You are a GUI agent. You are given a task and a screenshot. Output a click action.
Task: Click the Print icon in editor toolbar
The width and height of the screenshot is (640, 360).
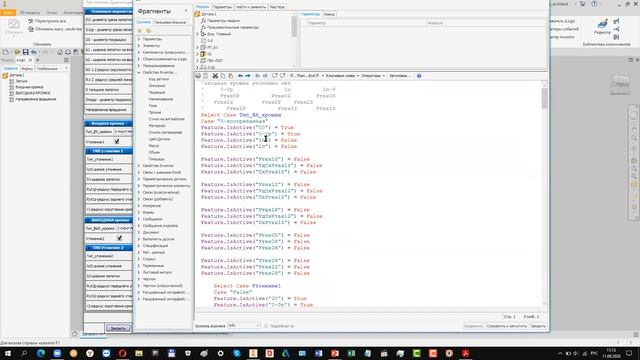[198, 76]
